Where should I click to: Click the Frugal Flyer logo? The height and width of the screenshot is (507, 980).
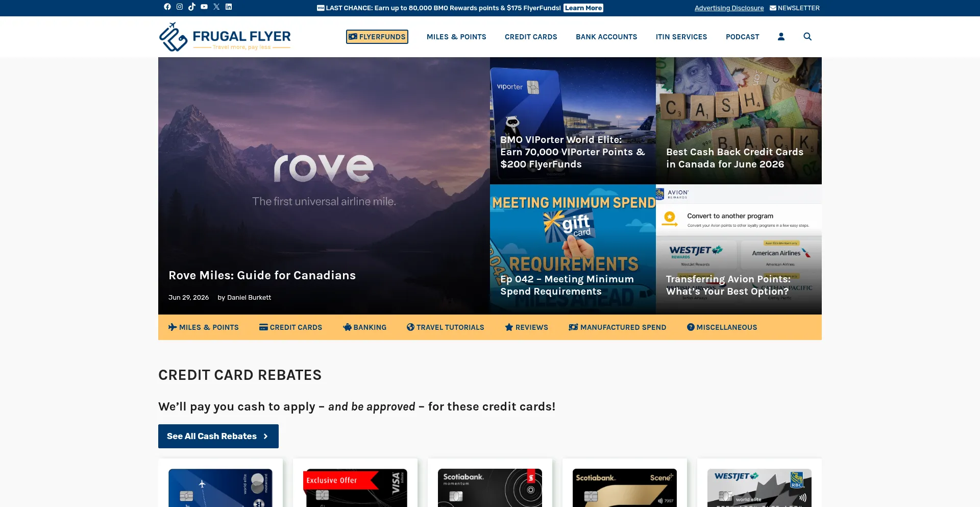225,37
